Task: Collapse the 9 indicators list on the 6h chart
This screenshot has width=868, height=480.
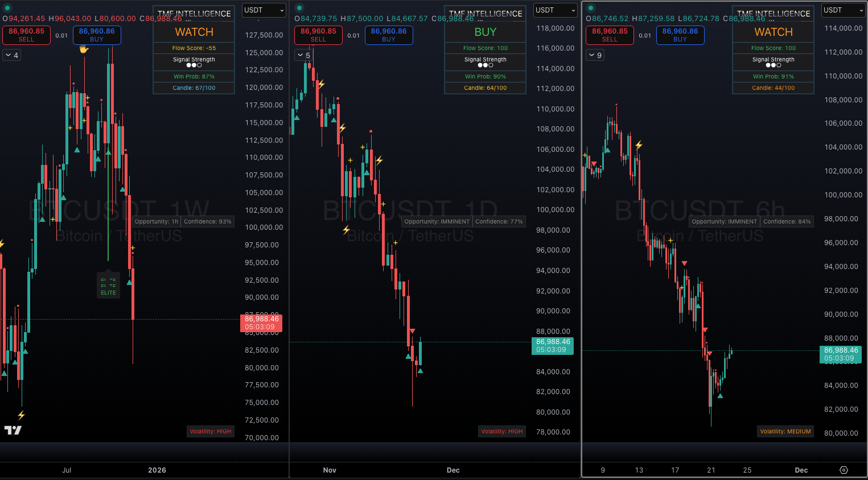Action: pyautogui.click(x=595, y=55)
